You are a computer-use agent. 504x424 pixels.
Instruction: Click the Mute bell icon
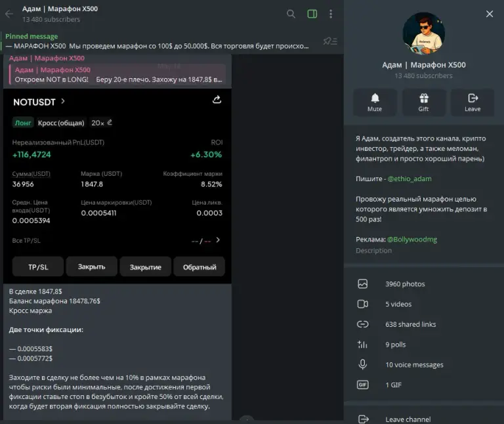point(375,98)
